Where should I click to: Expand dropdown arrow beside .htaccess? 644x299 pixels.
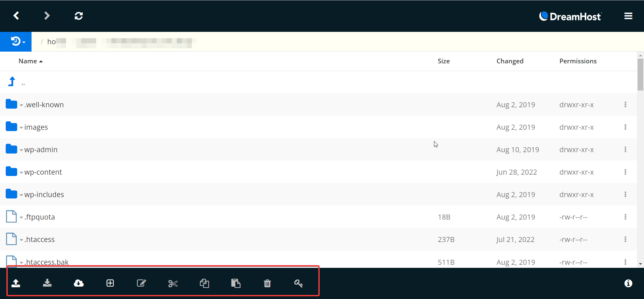tap(21, 240)
